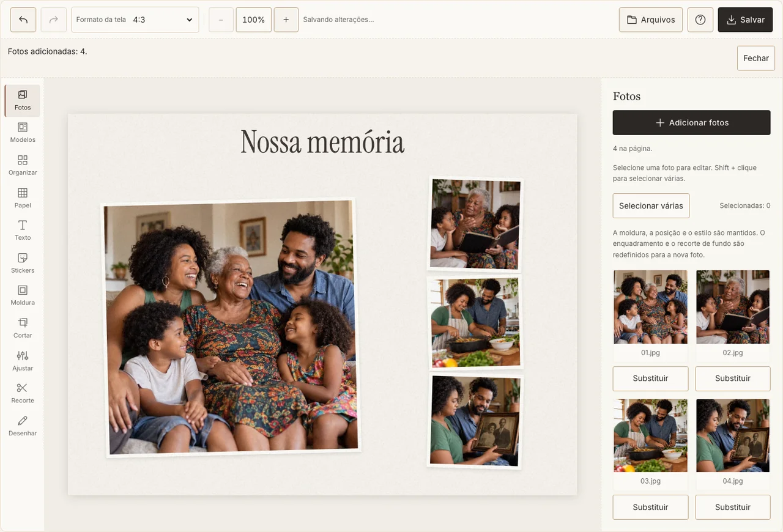Select the grandmother reading photo on canvas
783x532 pixels.
point(475,224)
